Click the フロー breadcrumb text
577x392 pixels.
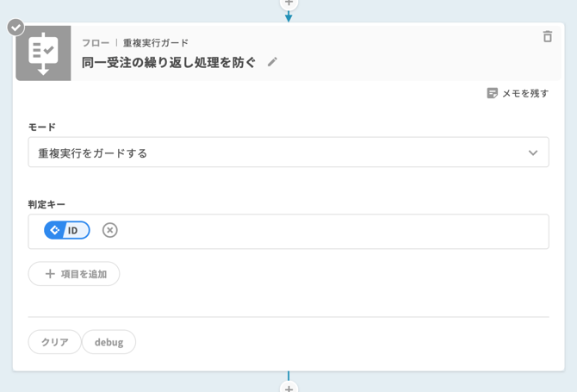click(x=96, y=43)
